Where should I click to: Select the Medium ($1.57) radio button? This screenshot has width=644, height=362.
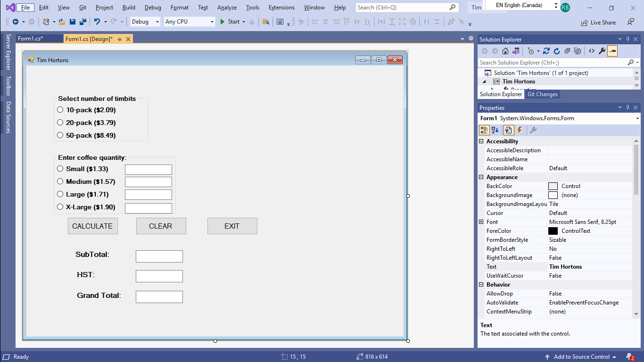pyautogui.click(x=60, y=181)
